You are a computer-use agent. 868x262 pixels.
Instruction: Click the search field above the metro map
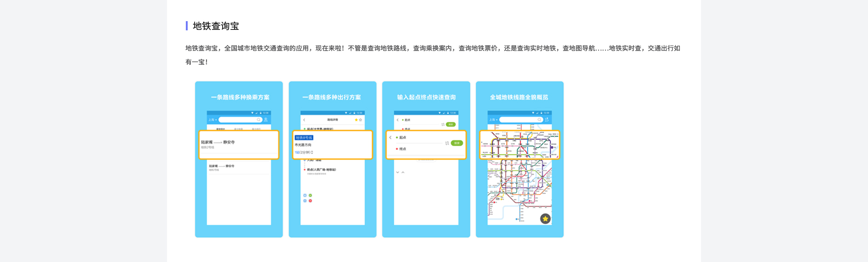tap(521, 120)
